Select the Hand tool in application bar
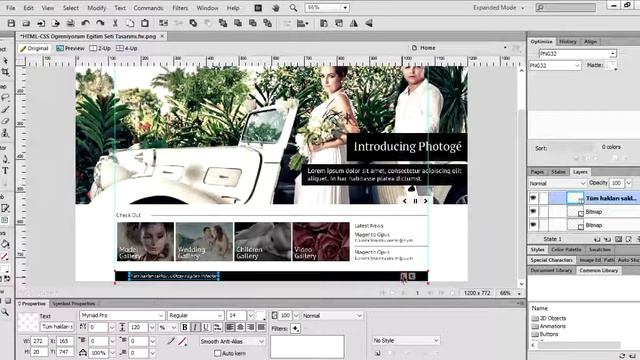 (276, 8)
